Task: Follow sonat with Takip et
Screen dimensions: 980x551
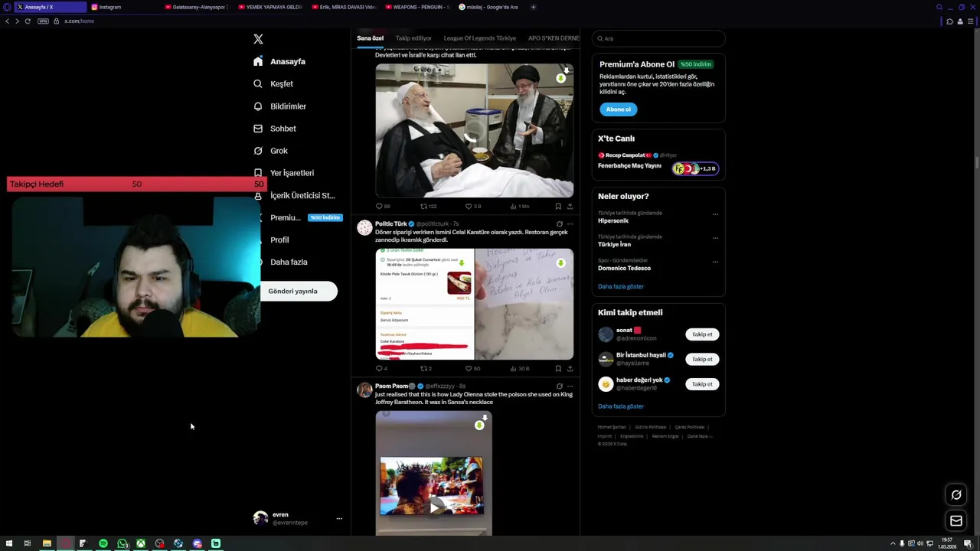Action: coord(702,334)
